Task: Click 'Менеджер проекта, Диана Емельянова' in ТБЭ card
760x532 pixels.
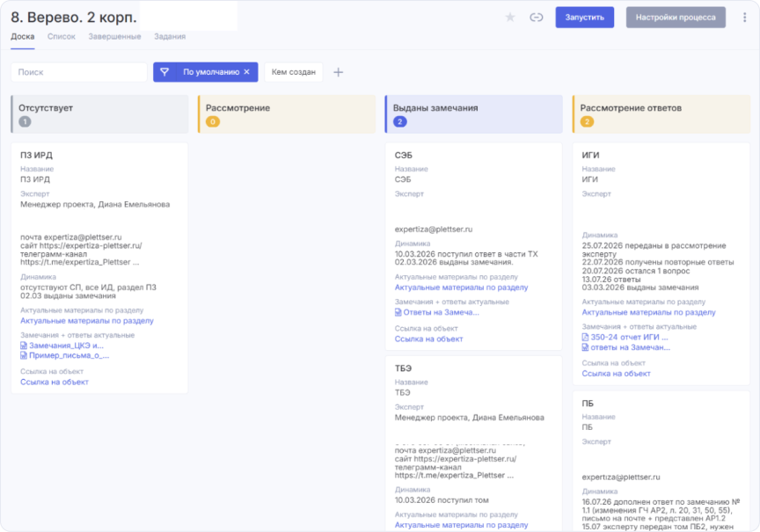Action: [x=469, y=418]
